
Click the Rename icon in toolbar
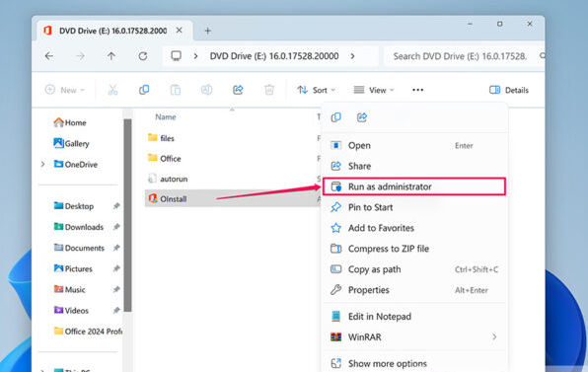206,90
